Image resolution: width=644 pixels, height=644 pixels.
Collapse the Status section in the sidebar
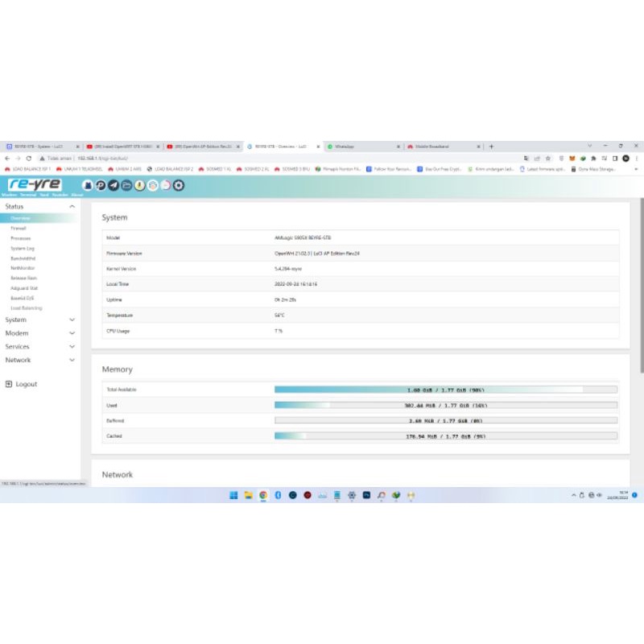pos(72,207)
